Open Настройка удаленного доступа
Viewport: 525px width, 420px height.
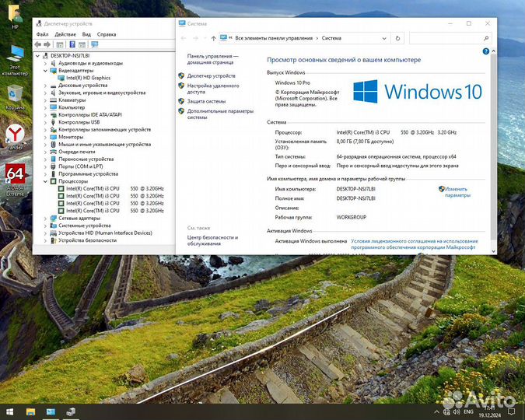tap(213, 89)
